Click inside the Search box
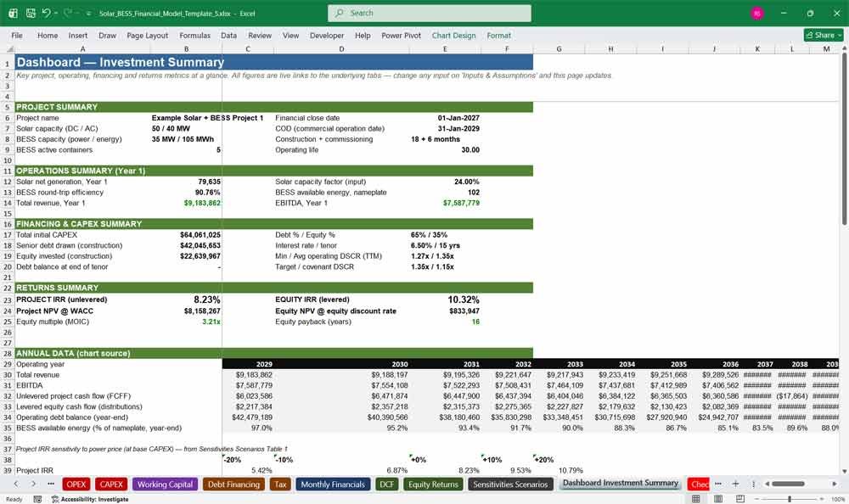The image size is (849, 504). pos(430,13)
